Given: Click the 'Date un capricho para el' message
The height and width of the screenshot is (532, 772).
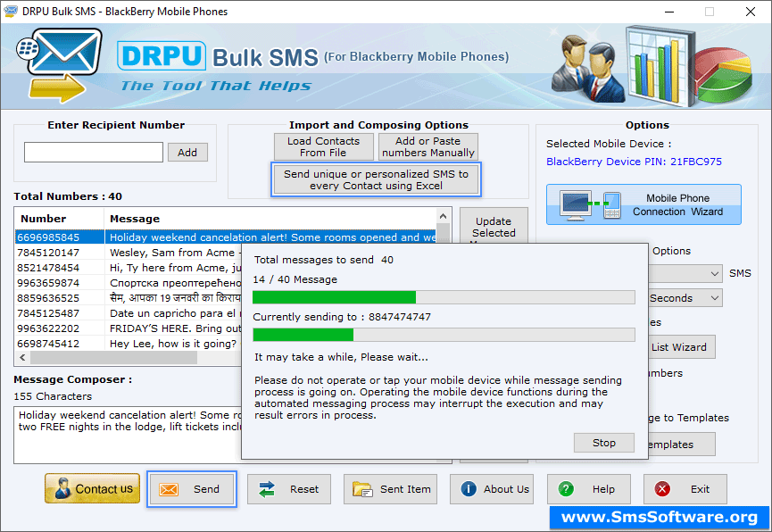Looking at the screenshot, I should (x=173, y=313).
